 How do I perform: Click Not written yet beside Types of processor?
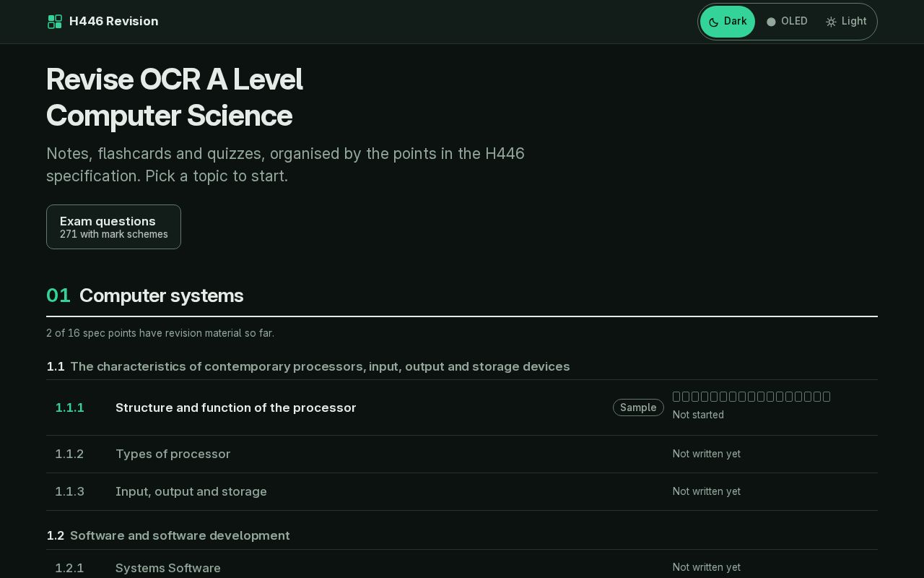click(707, 454)
